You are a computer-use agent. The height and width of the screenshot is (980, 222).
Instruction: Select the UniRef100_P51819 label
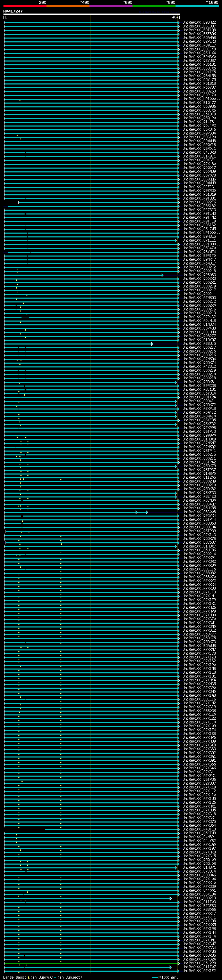point(199,194)
